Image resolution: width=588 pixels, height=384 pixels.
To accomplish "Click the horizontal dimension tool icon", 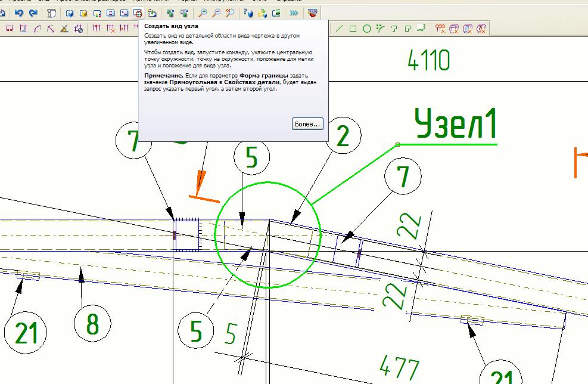I will 10,28.
